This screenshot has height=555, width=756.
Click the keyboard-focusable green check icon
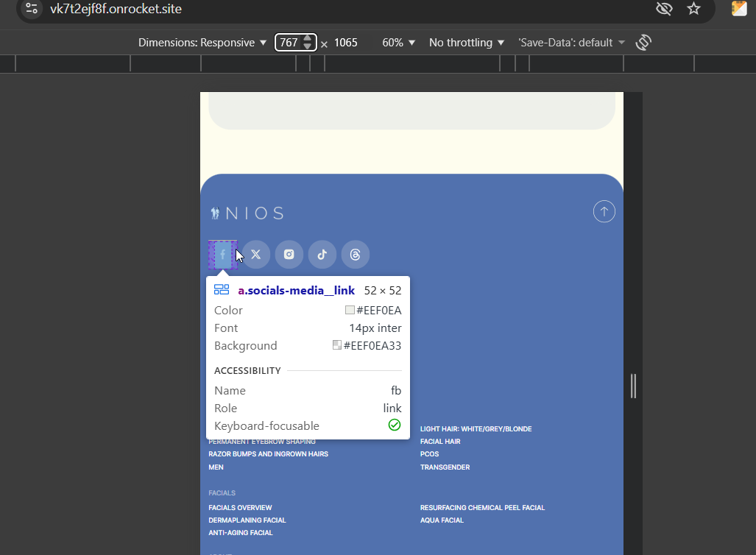tap(395, 425)
